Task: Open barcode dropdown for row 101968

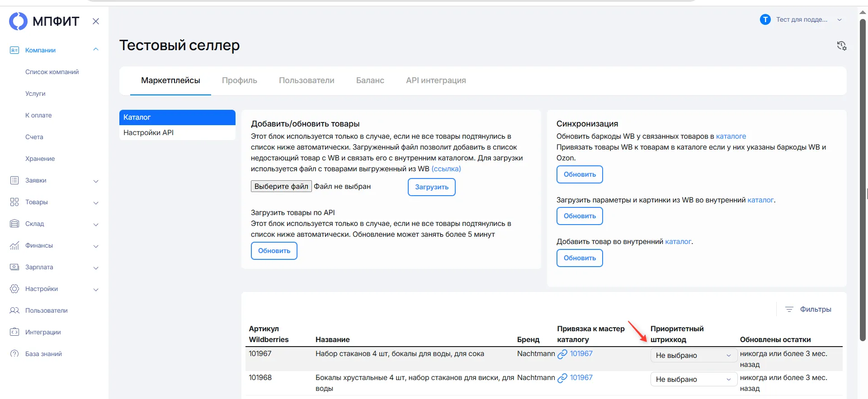Action: click(x=693, y=379)
